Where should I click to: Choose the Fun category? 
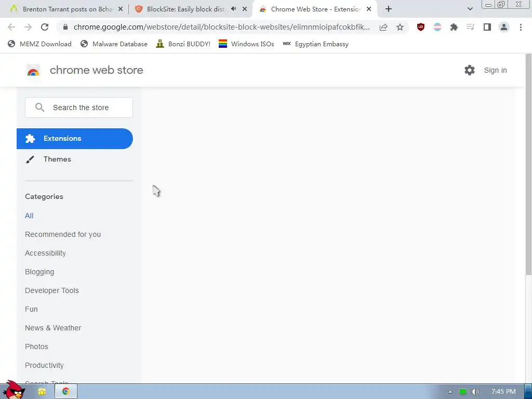coord(31,309)
